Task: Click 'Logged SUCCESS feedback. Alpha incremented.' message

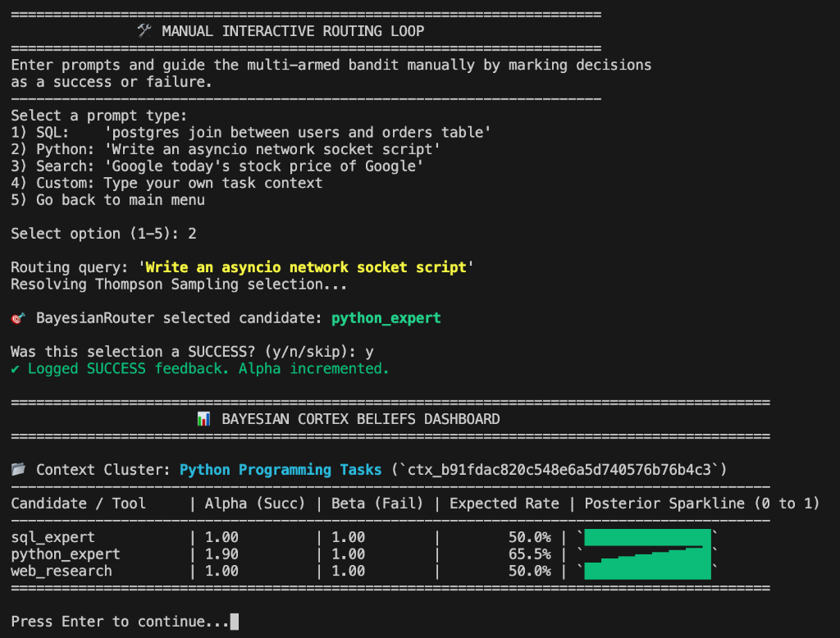Action: [208, 368]
